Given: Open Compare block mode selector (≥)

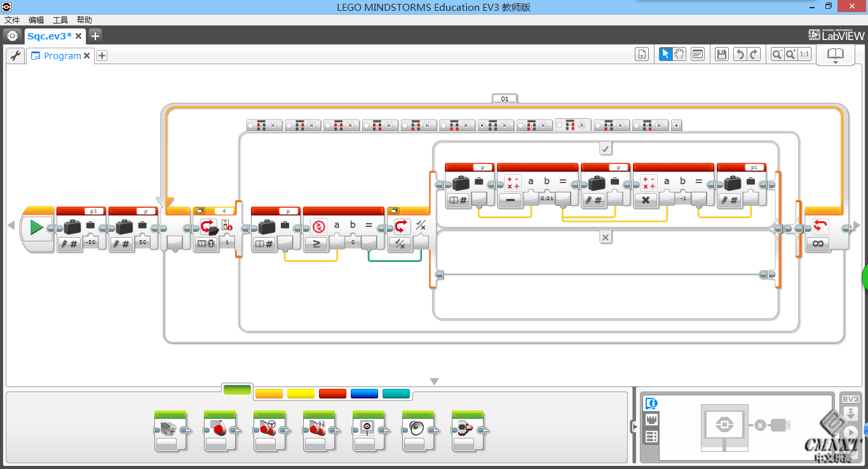Looking at the screenshot, I should [316, 244].
